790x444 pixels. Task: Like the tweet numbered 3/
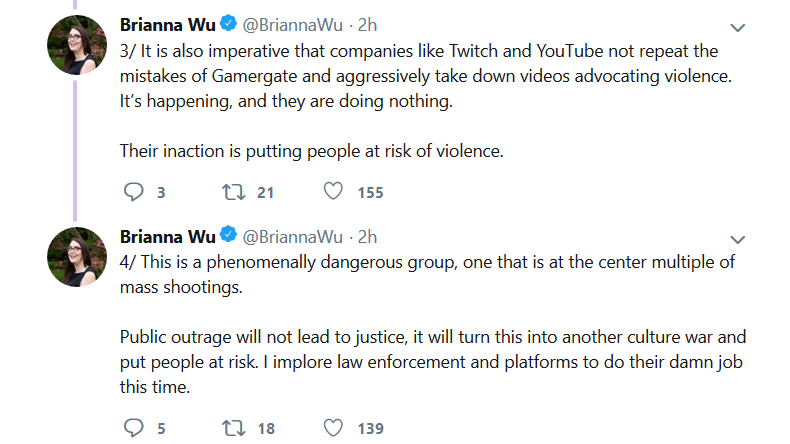pos(333,192)
